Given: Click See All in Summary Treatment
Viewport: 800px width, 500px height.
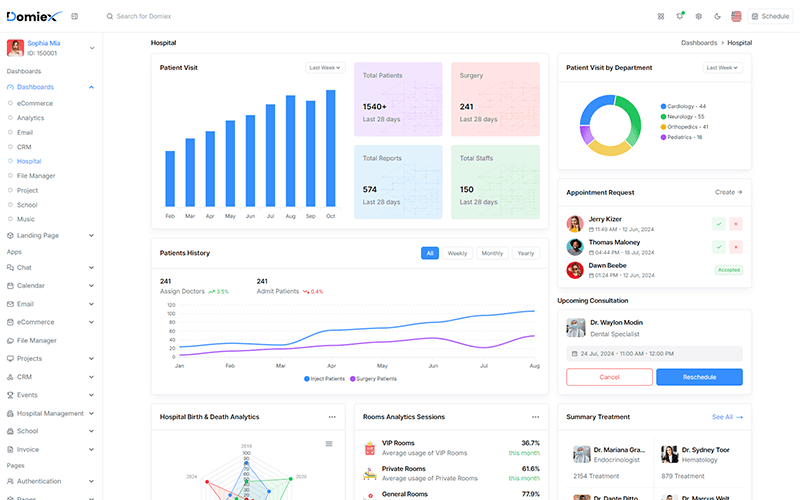Looking at the screenshot, I should (x=728, y=417).
